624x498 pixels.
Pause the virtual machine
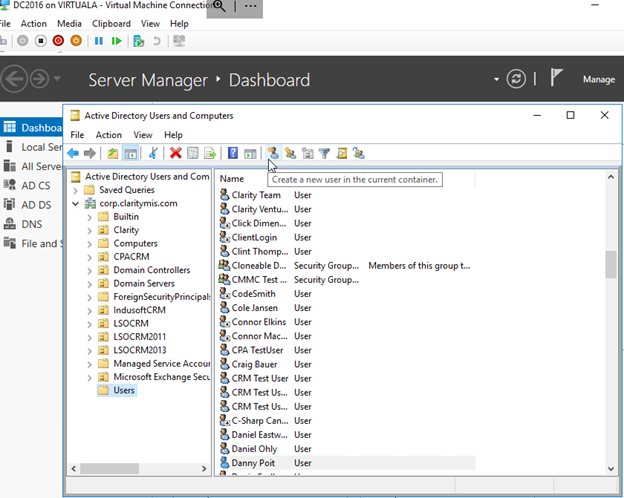point(99,41)
